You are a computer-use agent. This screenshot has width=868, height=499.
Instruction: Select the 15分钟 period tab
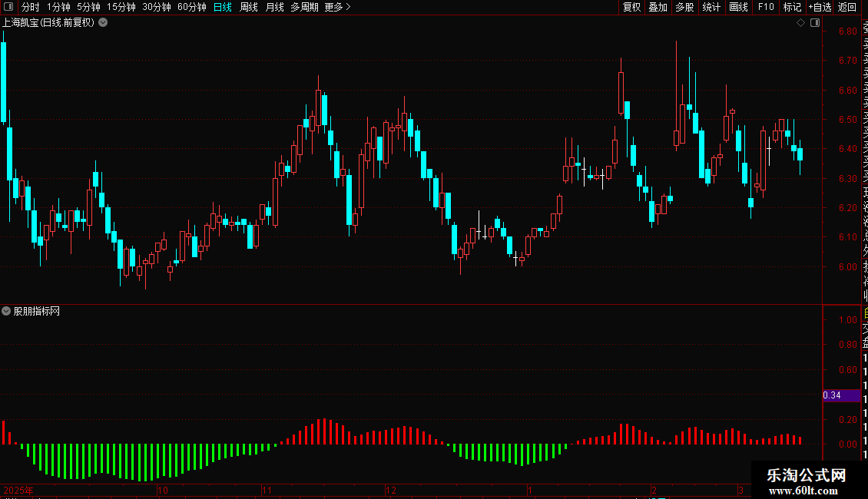pyautogui.click(x=121, y=7)
